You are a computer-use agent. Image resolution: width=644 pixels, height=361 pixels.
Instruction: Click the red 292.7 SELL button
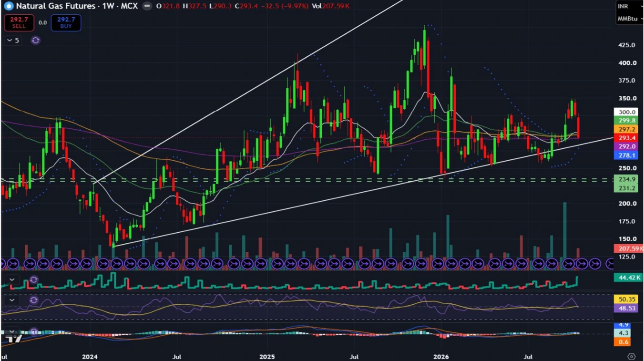pyautogui.click(x=19, y=22)
